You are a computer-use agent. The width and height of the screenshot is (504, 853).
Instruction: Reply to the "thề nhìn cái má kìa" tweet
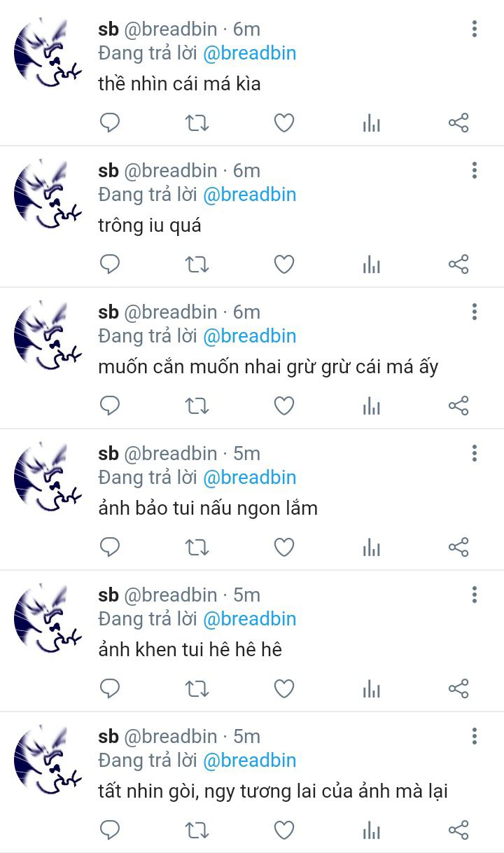tap(110, 123)
